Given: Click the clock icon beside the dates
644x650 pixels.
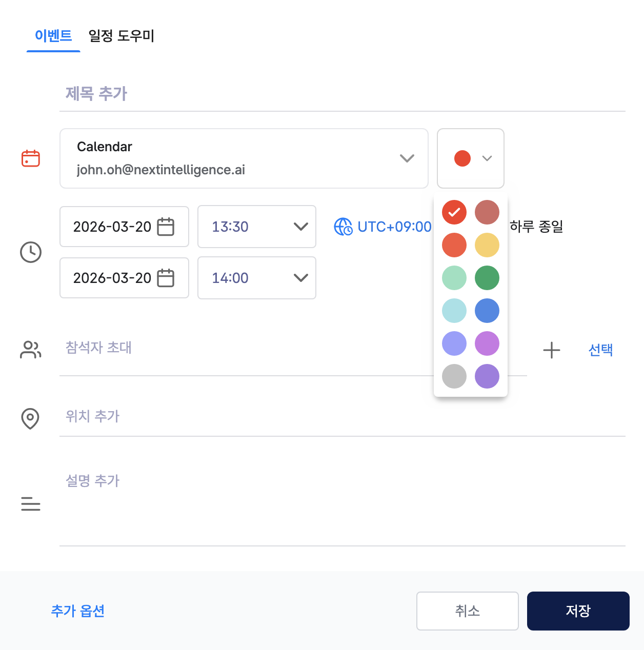Looking at the screenshot, I should (31, 252).
